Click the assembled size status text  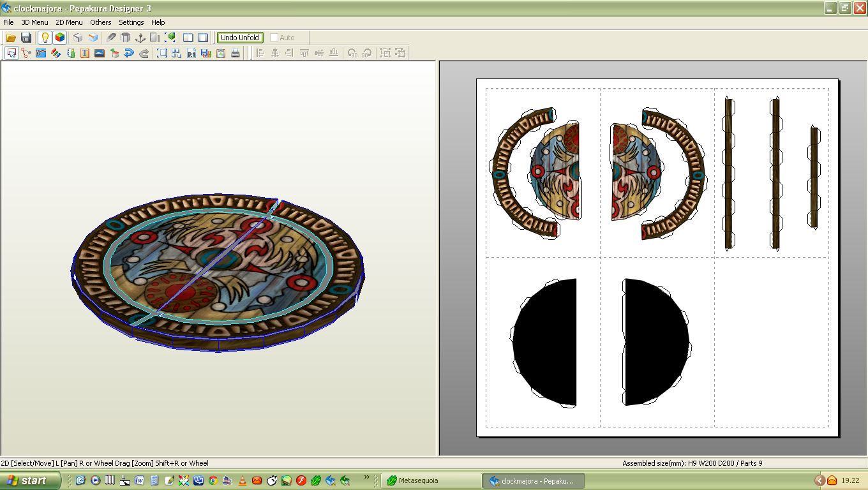(692, 463)
